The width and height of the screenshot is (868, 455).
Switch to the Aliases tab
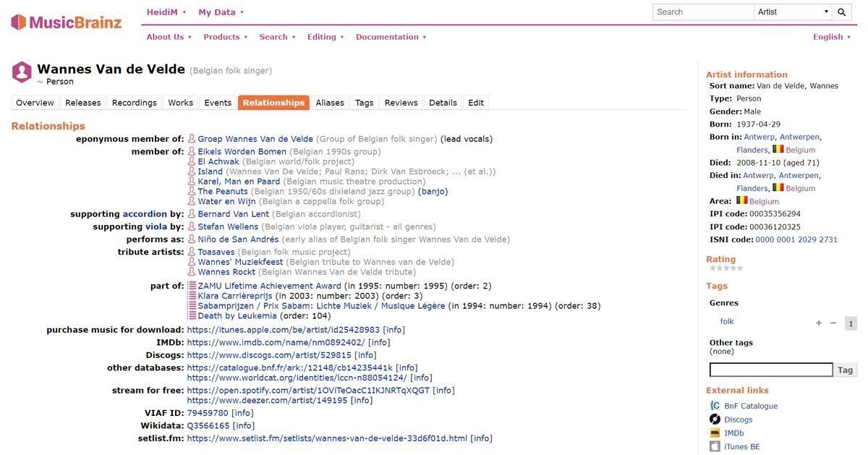330,103
